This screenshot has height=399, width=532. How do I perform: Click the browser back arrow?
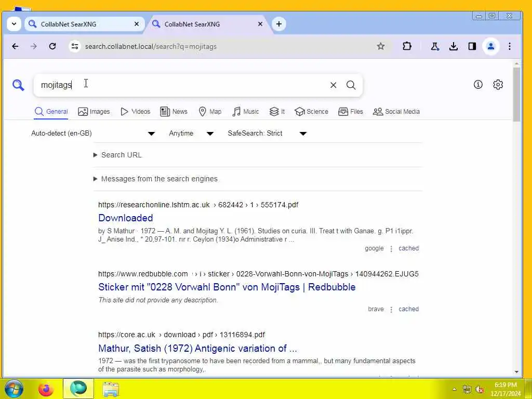[15, 46]
